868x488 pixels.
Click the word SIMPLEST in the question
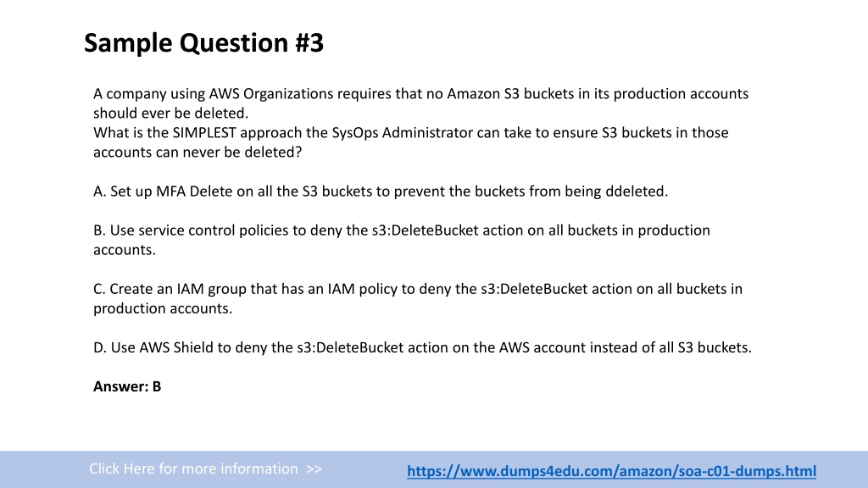[x=204, y=133]
